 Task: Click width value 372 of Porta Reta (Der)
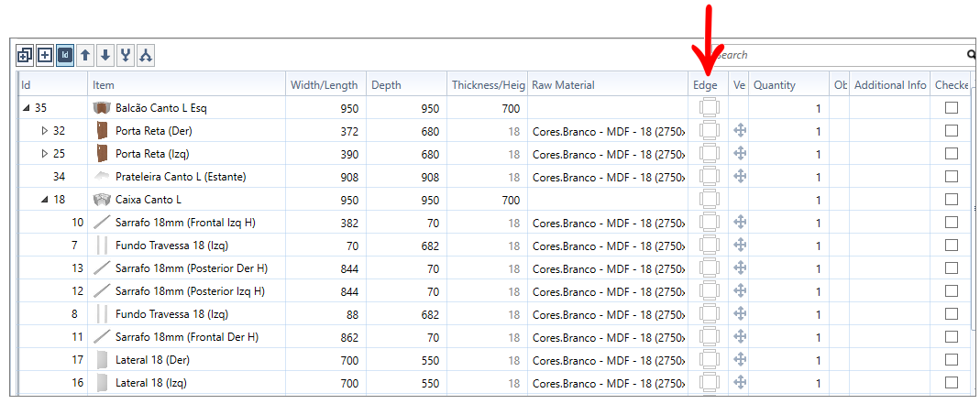pyautogui.click(x=348, y=131)
